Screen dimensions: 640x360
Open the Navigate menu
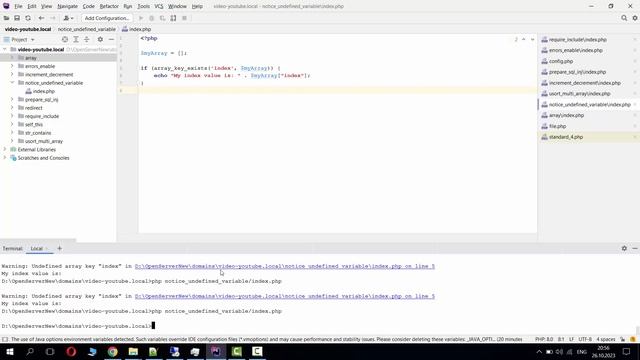point(67,6)
